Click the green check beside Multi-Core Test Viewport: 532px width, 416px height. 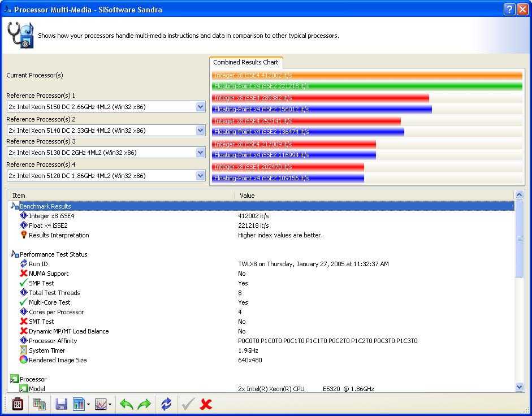pos(23,302)
